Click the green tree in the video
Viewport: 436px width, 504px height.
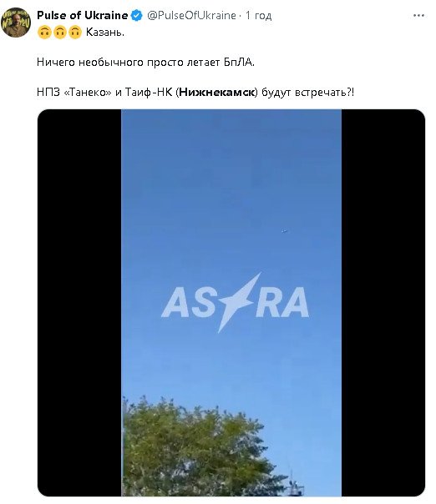[200, 448]
